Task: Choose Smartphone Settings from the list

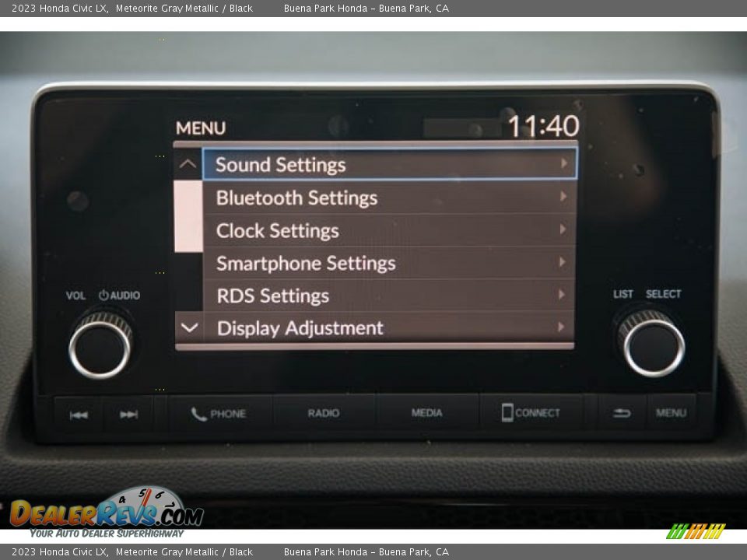Action: tap(390, 263)
